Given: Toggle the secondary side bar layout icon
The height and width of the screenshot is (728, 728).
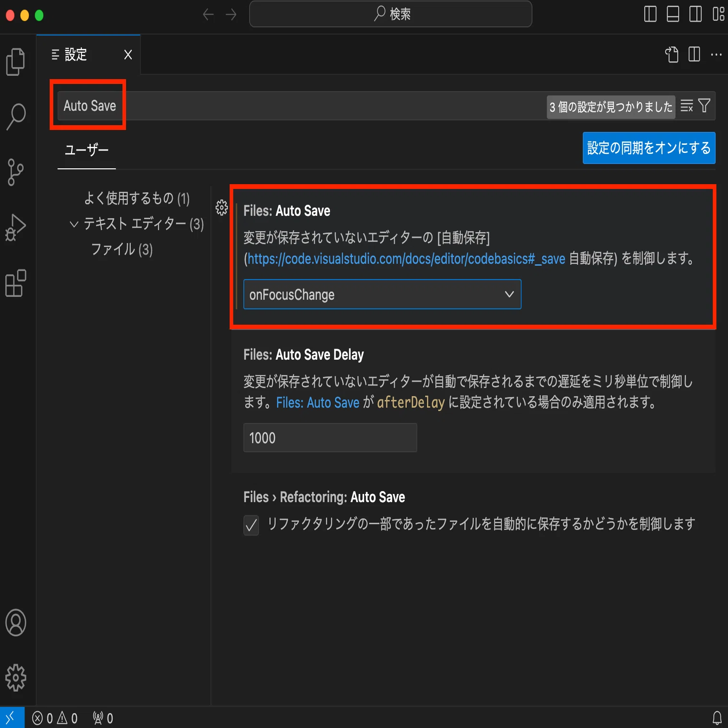Looking at the screenshot, I should [x=695, y=14].
